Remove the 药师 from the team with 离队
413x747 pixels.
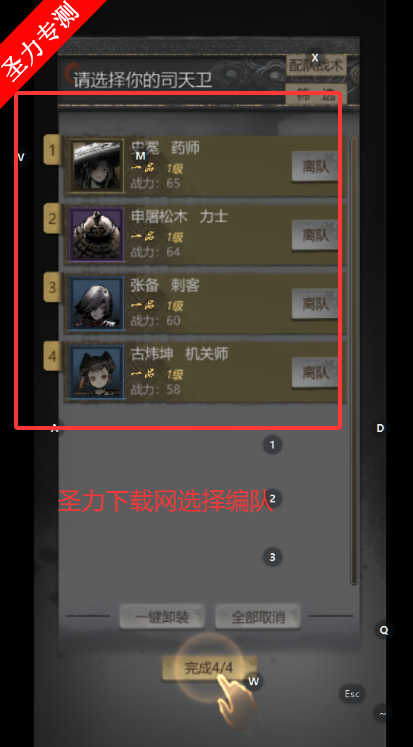click(315, 166)
